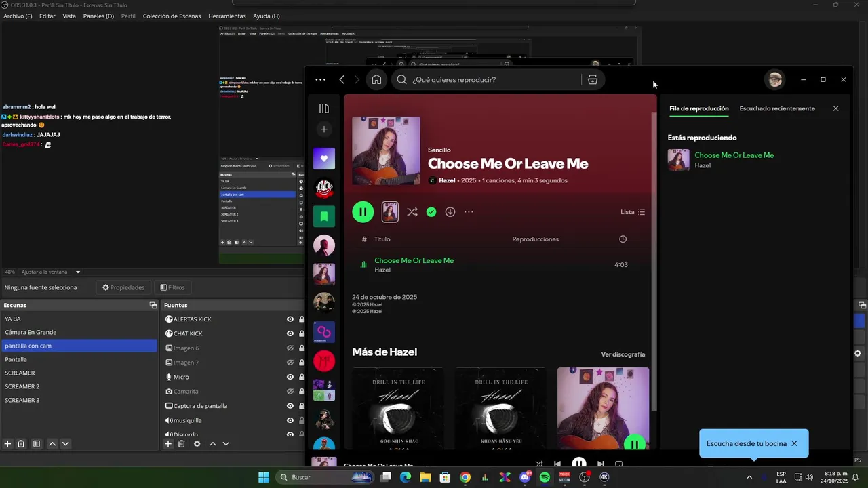Click the green saved-to-library checkmark

point(431,212)
